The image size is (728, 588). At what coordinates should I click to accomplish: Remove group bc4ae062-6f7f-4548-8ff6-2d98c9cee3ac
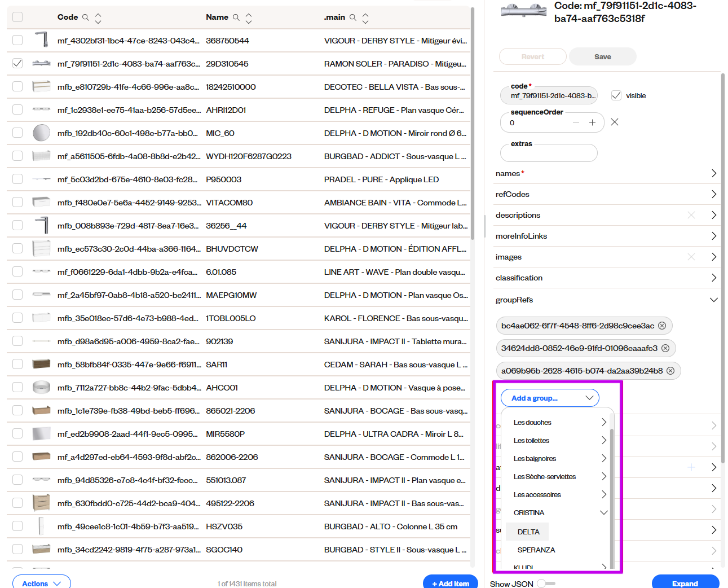(662, 326)
